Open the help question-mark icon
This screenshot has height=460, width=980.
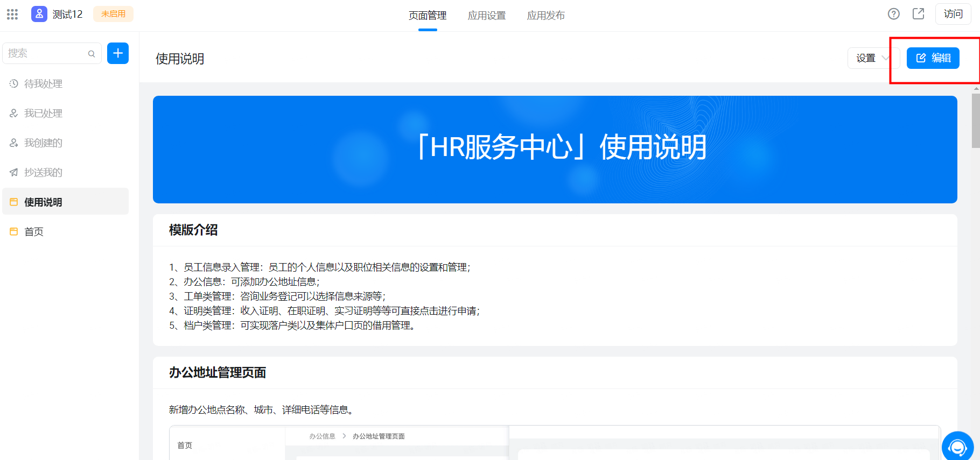[x=894, y=14]
